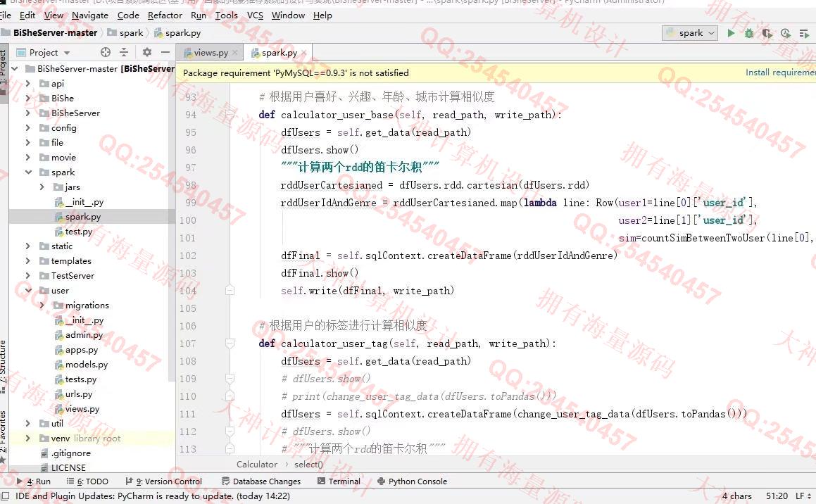816x504 pixels.
Task: Open the Refactor menu
Action: (x=165, y=15)
